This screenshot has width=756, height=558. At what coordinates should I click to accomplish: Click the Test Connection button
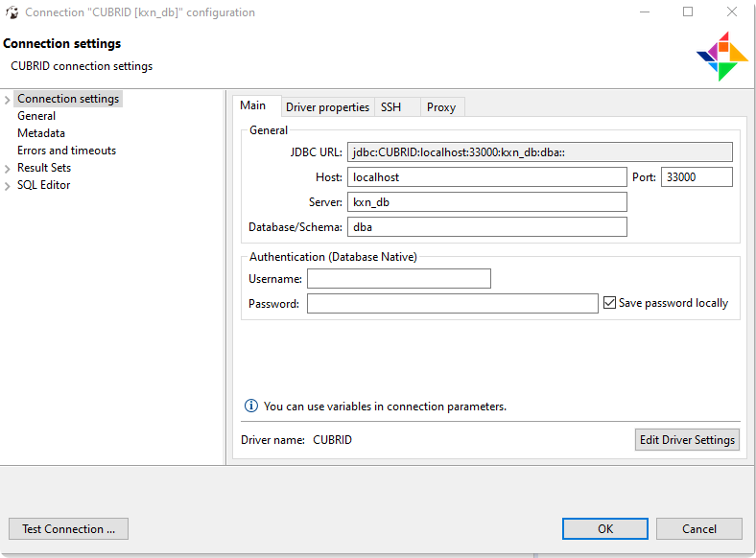pyautogui.click(x=68, y=528)
